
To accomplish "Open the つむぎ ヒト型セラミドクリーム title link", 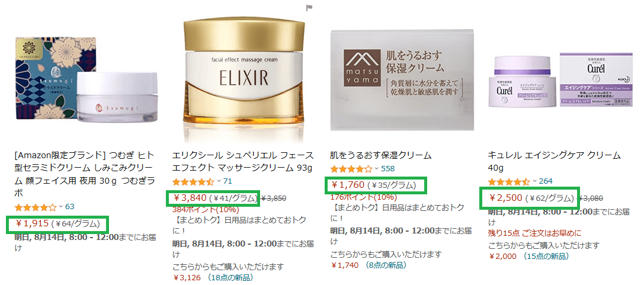I will tap(85, 174).
